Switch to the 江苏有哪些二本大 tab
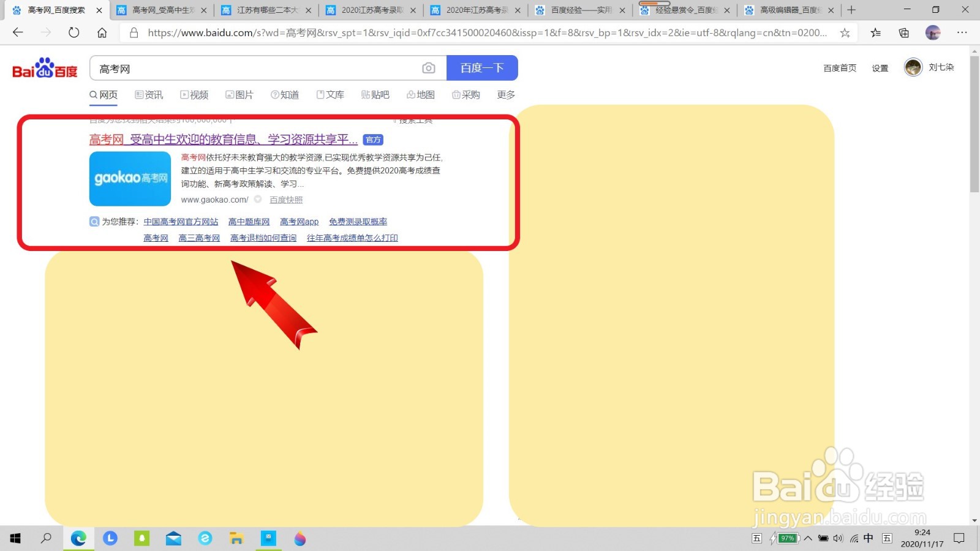Viewport: 980px width, 551px height. pos(268,10)
